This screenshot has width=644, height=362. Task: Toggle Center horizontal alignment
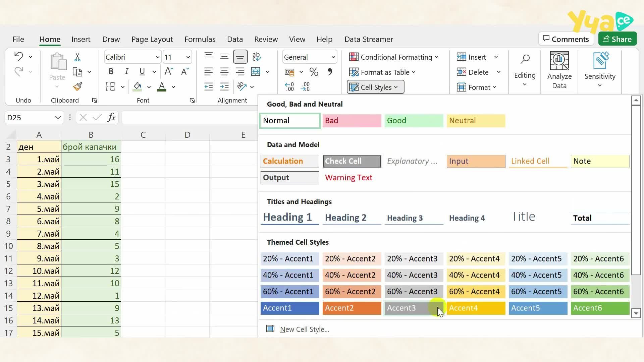click(x=224, y=72)
